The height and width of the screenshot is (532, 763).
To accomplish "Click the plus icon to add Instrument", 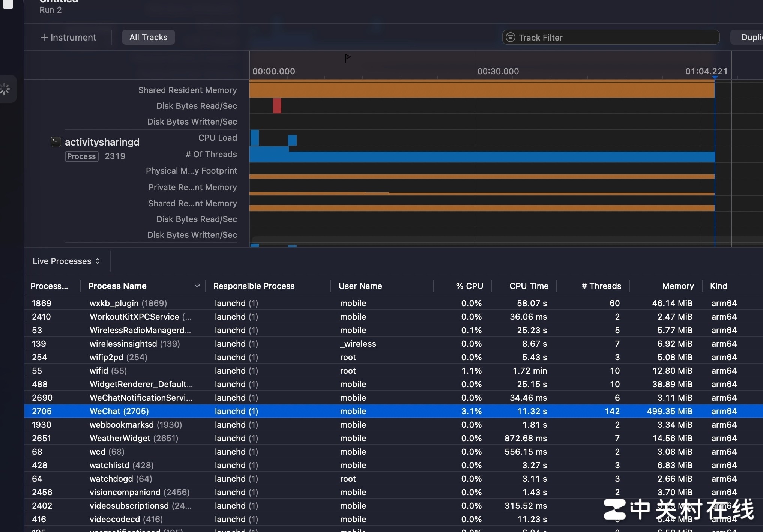I will 44,38.
